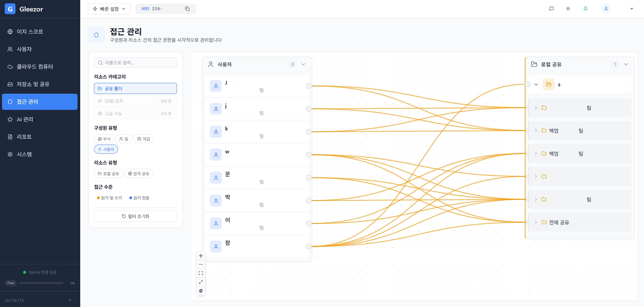Click the avatar icon of user 장

tap(216, 247)
